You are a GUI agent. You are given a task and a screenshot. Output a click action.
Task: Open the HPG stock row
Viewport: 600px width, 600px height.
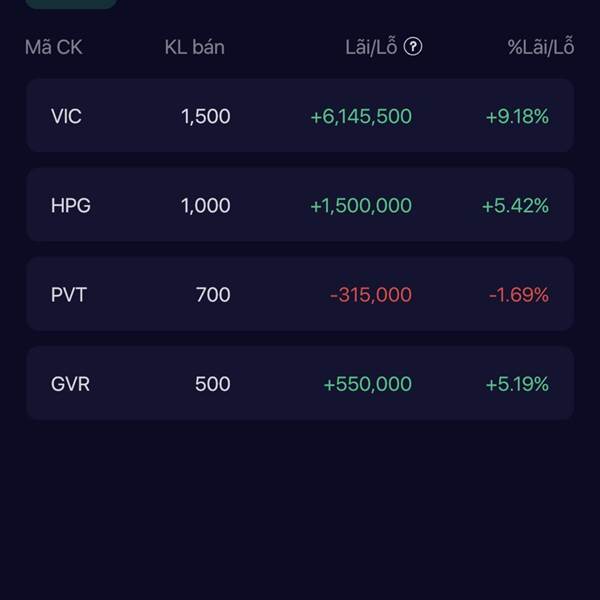(x=300, y=205)
